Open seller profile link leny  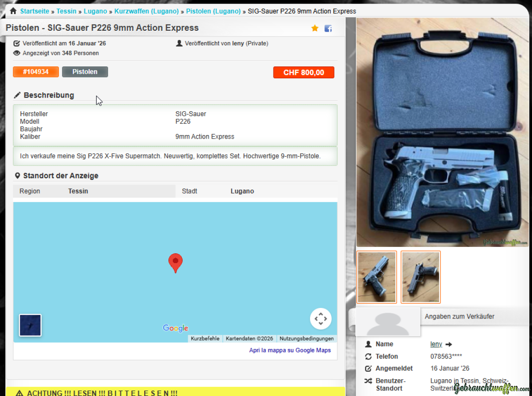pyautogui.click(x=436, y=344)
